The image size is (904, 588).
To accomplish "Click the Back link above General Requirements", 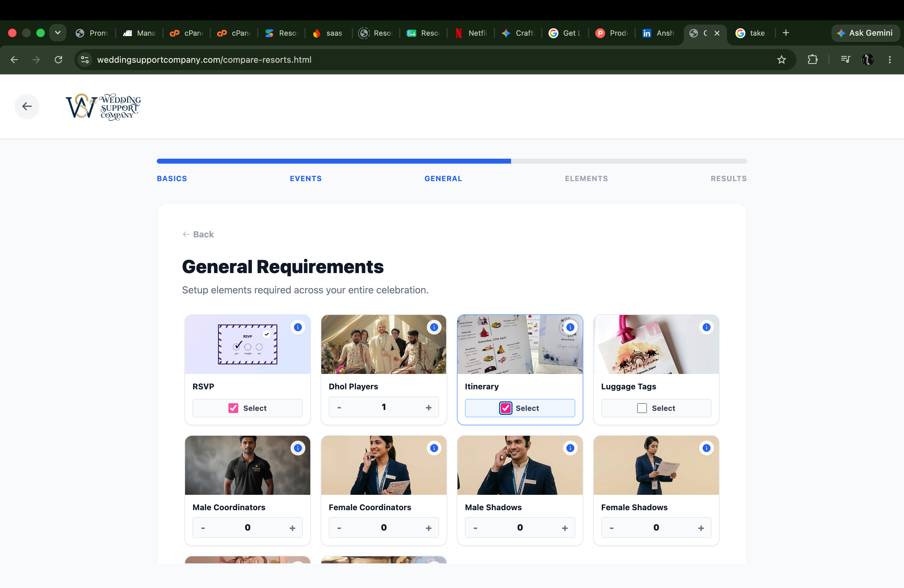I will tap(198, 234).
